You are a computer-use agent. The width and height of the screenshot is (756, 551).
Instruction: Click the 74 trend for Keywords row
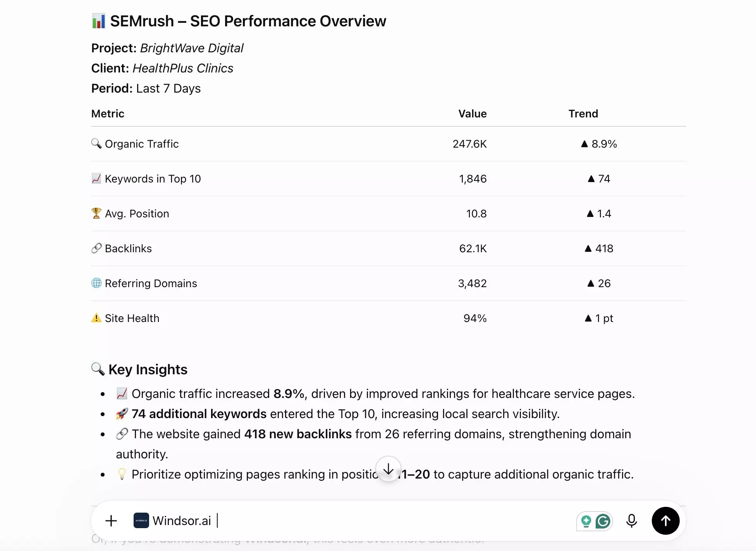(x=599, y=179)
